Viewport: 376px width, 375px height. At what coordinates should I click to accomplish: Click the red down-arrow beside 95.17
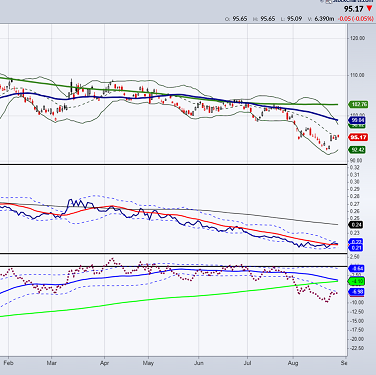(x=369, y=8)
